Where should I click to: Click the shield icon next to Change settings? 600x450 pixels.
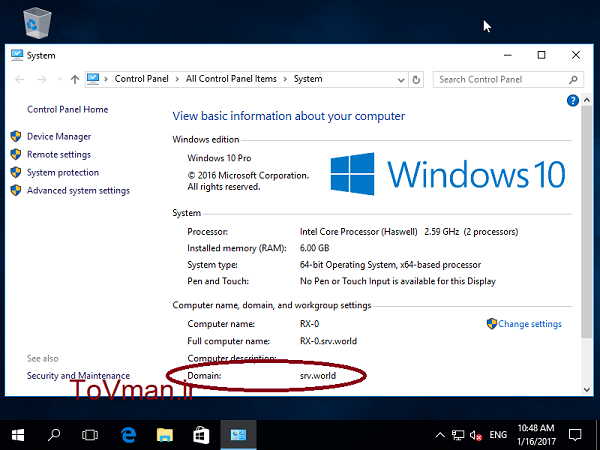492,324
